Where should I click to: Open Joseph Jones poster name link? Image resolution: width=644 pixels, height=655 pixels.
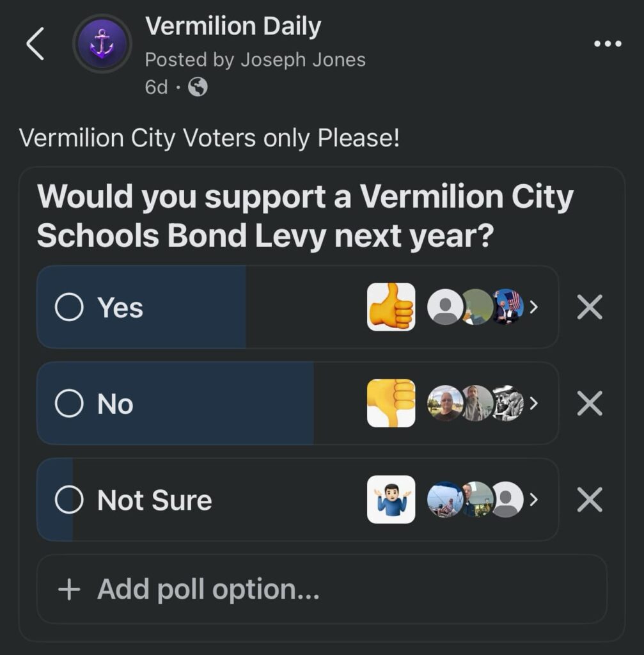303,59
